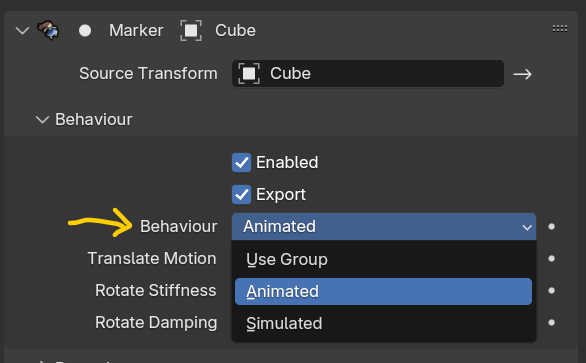The width and height of the screenshot is (586, 363).
Task: Uncheck the Export checkbox
Action: pyautogui.click(x=241, y=195)
